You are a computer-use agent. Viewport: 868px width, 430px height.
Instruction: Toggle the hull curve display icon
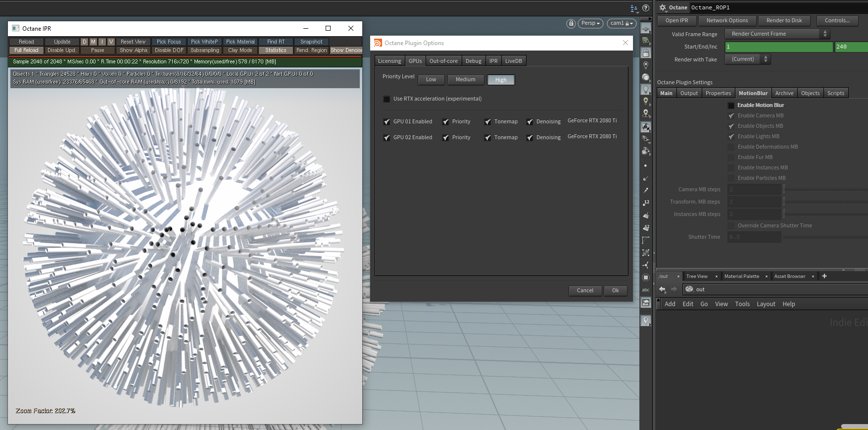pyautogui.click(x=646, y=240)
